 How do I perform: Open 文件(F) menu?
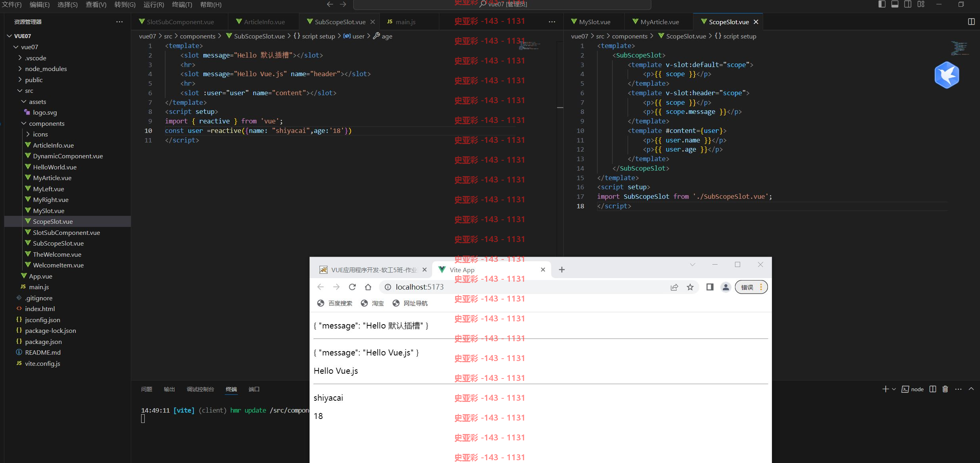[12, 4]
